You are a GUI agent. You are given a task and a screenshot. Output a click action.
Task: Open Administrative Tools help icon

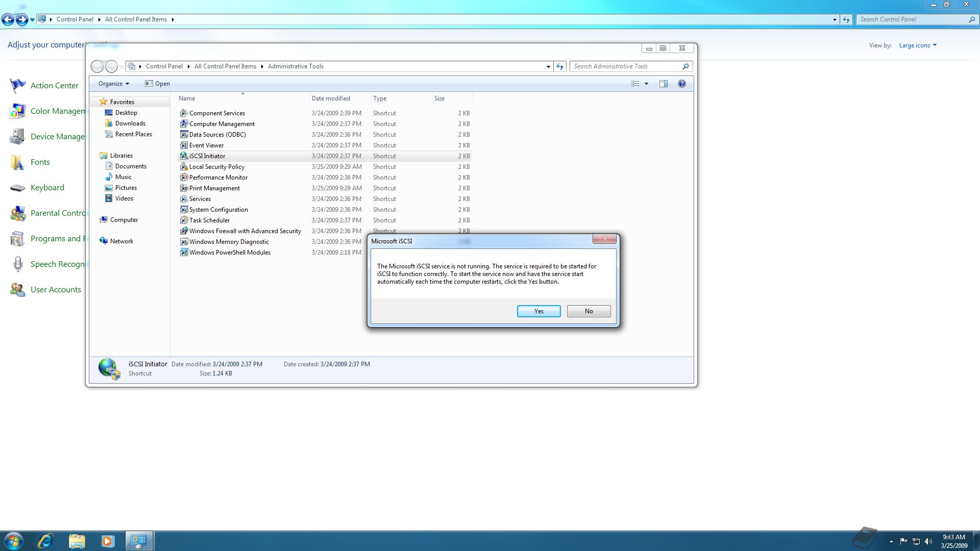pyautogui.click(x=681, y=84)
